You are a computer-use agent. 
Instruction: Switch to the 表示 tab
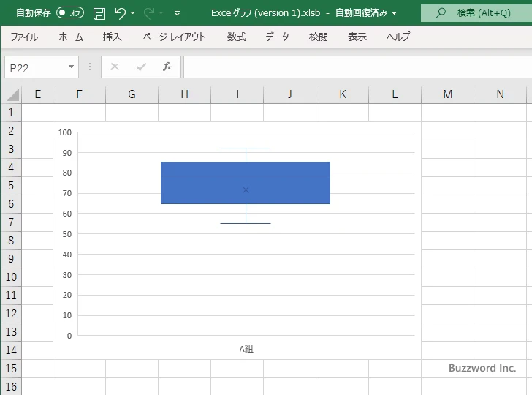tap(357, 37)
